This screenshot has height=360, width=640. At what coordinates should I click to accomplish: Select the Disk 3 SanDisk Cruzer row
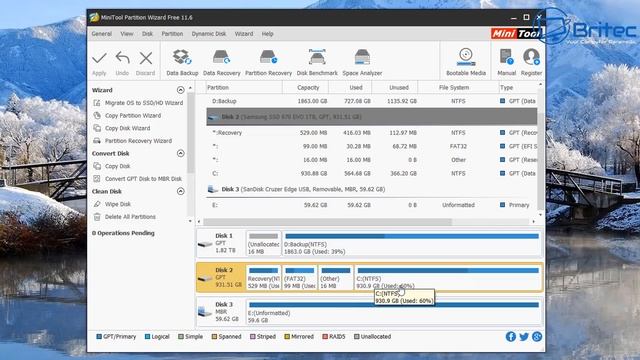click(x=371, y=189)
